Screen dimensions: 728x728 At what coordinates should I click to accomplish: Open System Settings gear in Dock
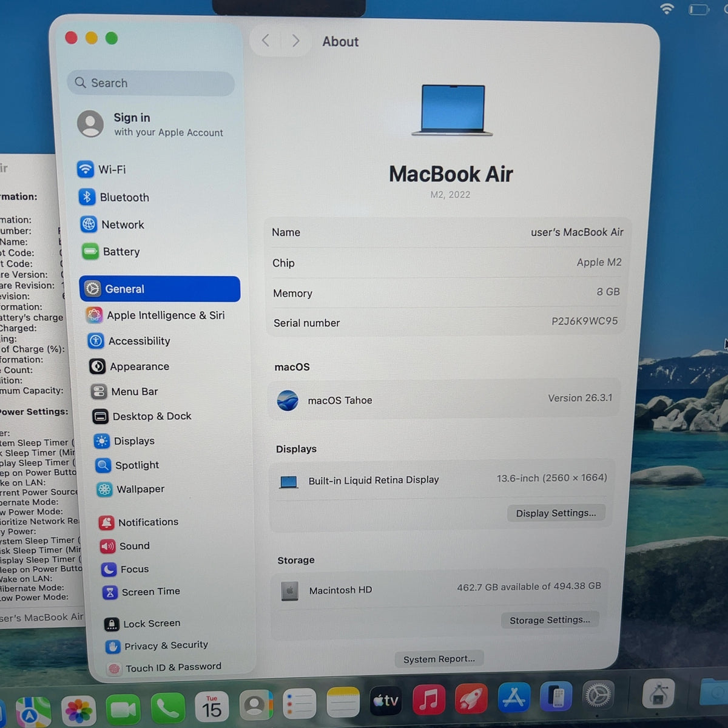point(598,695)
